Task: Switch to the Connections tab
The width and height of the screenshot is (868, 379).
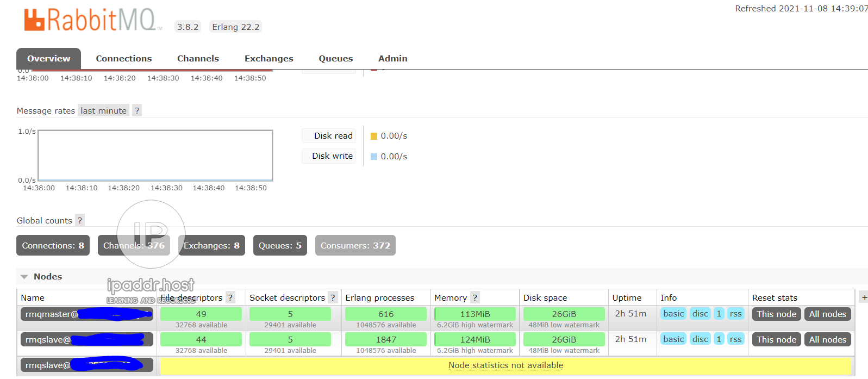Action: (x=124, y=59)
